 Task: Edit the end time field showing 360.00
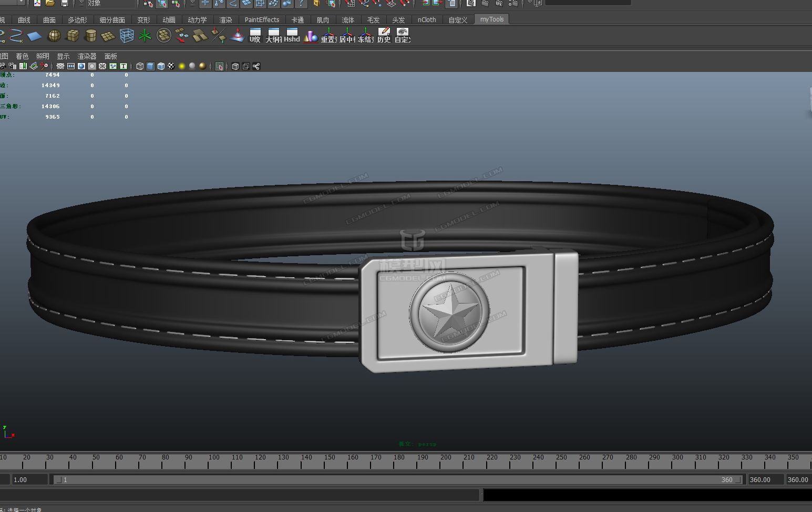tap(765, 479)
